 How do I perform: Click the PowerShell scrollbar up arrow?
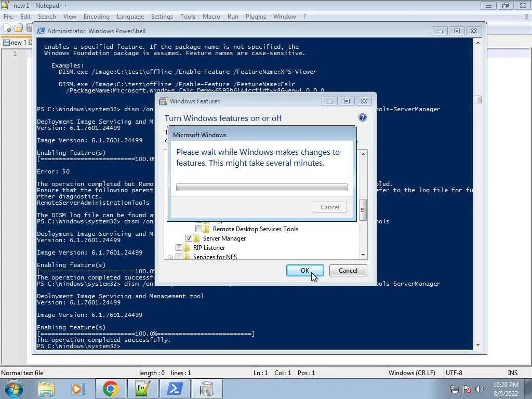coord(478,43)
